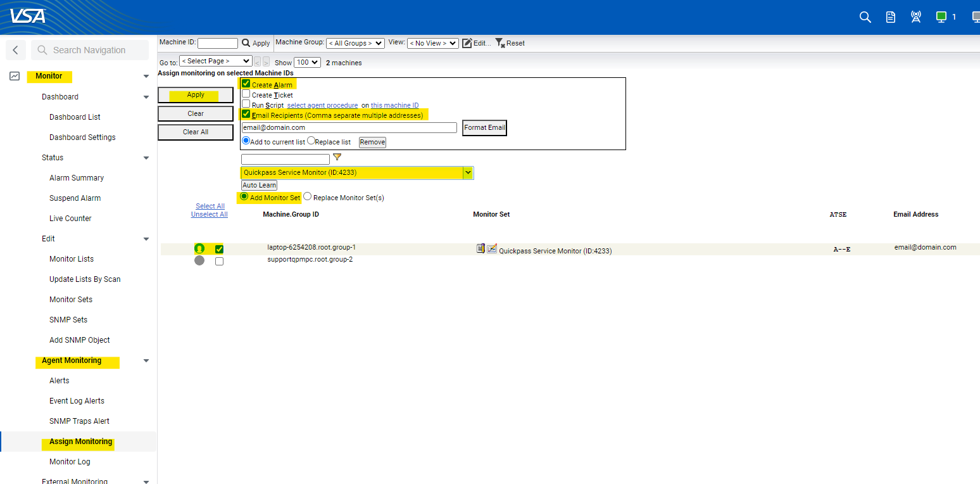980x484 pixels.
Task: Open the Machine Group dropdown
Action: (x=355, y=43)
